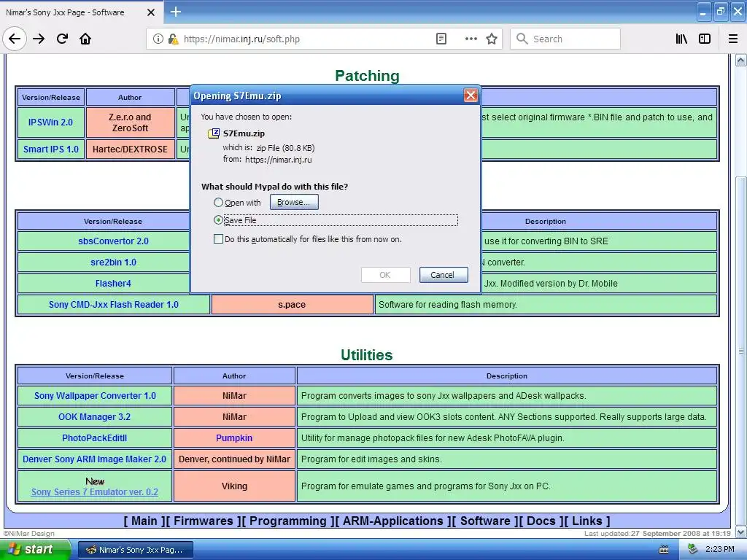Click the page scrollbar down arrow
Viewport: 747px width, 560px height.
pos(741,532)
